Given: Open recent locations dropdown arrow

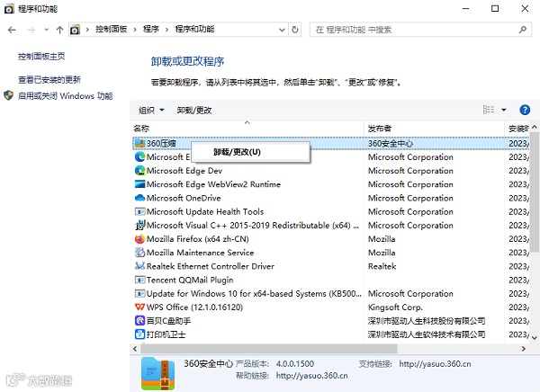Looking at the screenshot, I should [47, 30].
